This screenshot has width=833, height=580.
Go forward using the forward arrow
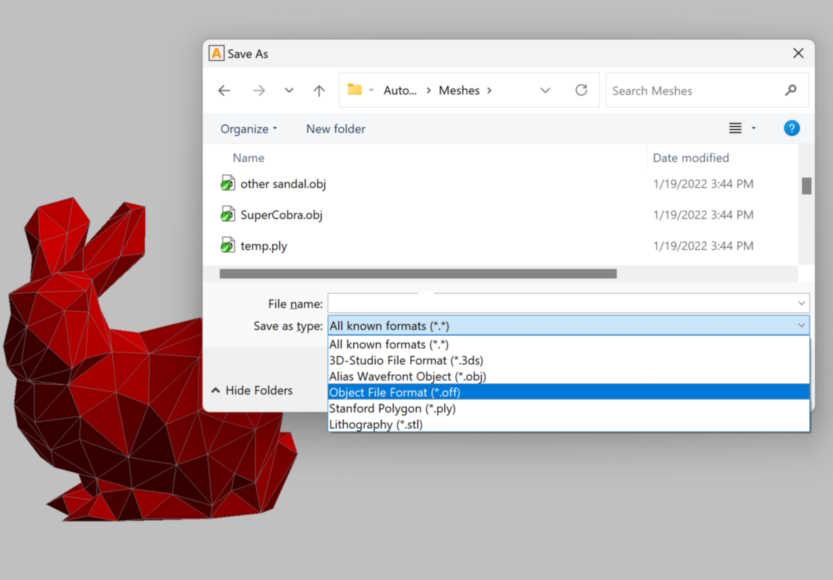click(259, 91)
